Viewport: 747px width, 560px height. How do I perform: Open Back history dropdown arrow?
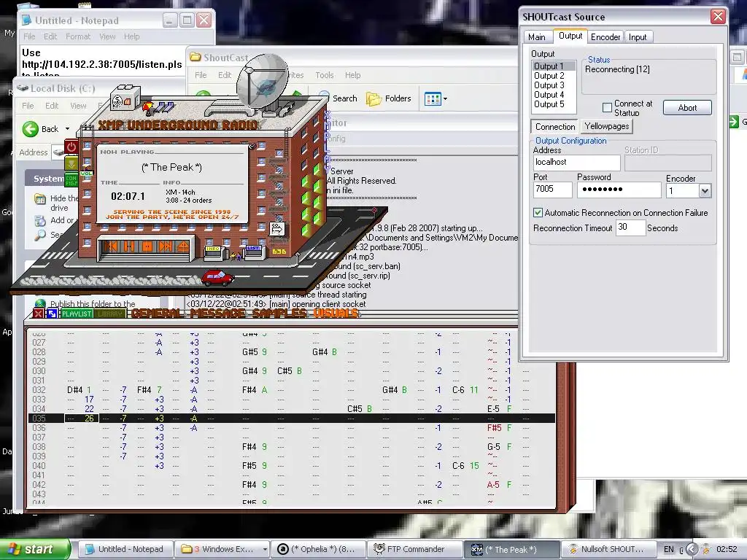(67, 128)
